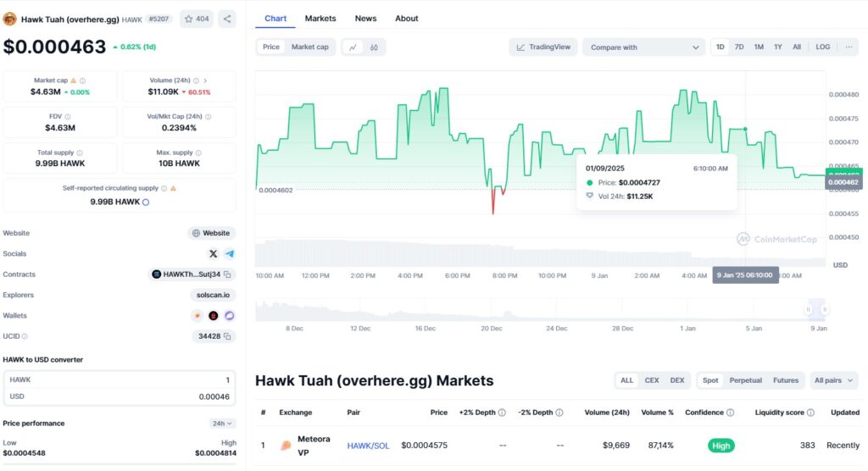
Task: Select the line chart view icon
Action: (353, 47)
